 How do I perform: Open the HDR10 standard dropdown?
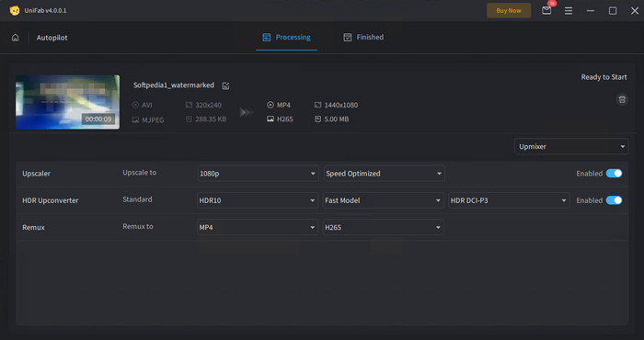(258, 200)
